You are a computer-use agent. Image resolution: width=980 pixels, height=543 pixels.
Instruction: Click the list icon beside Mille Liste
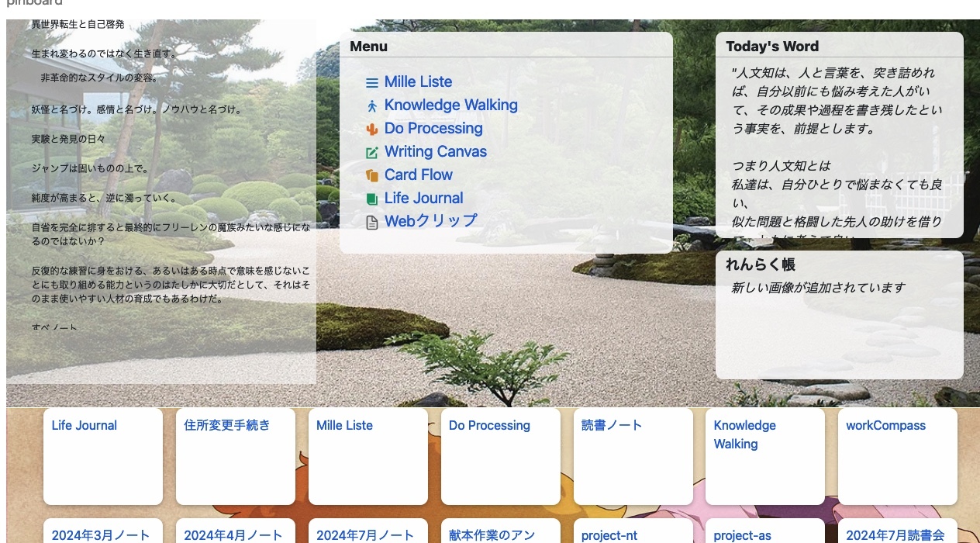[372, 83]
